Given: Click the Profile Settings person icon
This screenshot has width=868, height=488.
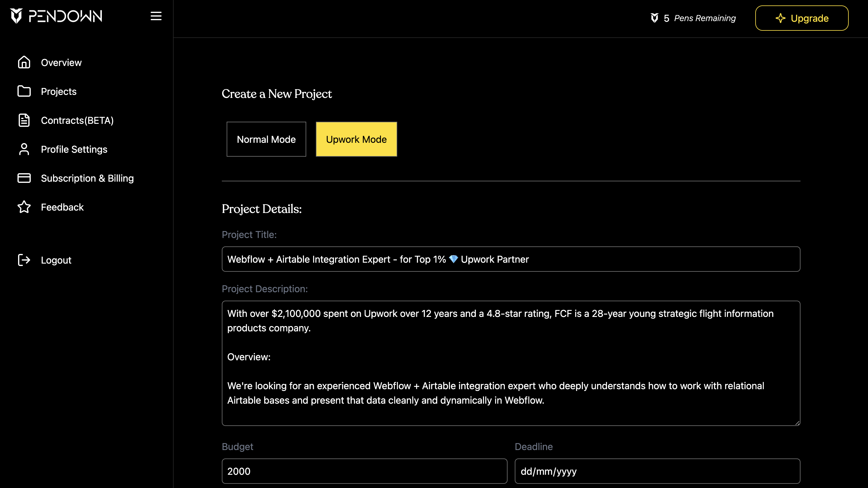Looking at the screenshot, I should pyautogui.click(x=24, y=149).
